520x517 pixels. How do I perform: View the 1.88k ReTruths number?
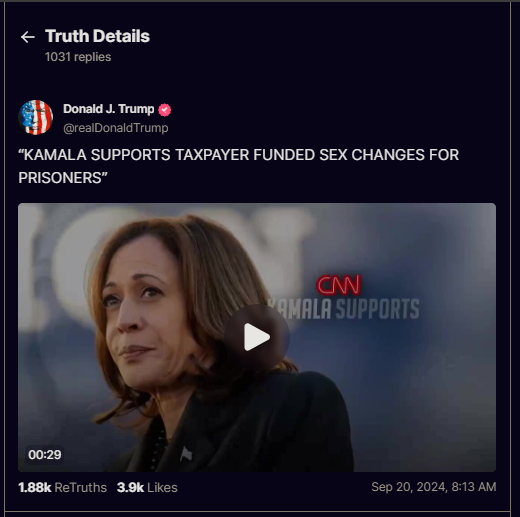(35, 488)
